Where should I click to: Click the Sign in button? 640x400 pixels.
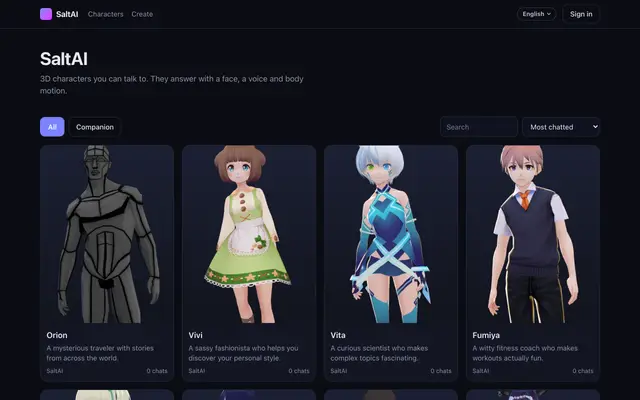point(581,14)
